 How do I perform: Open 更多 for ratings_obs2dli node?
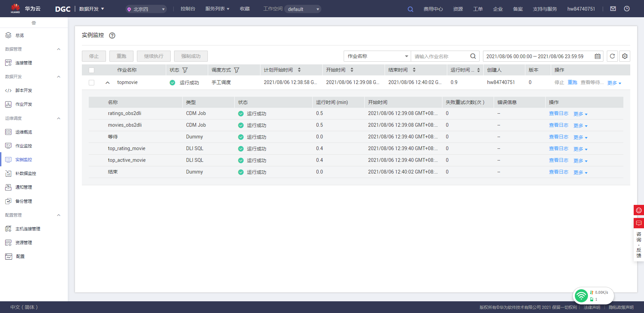pos(580,114)
